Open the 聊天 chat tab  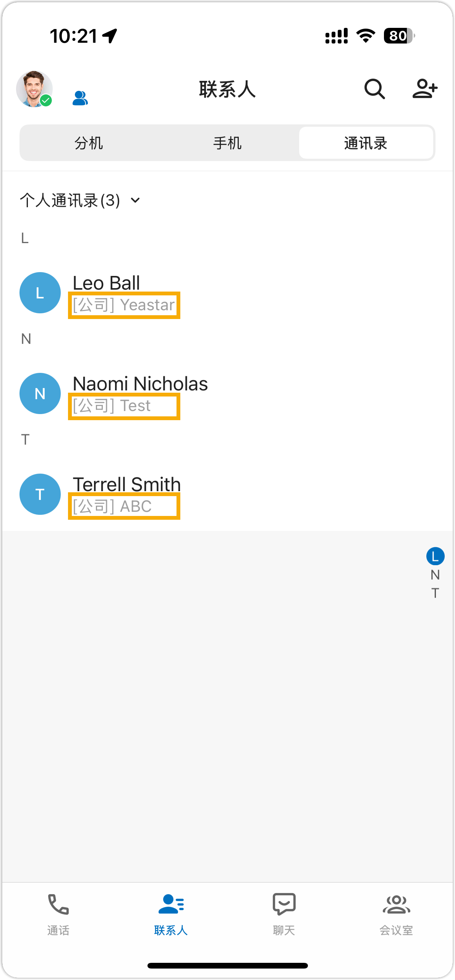pos(284,914)
